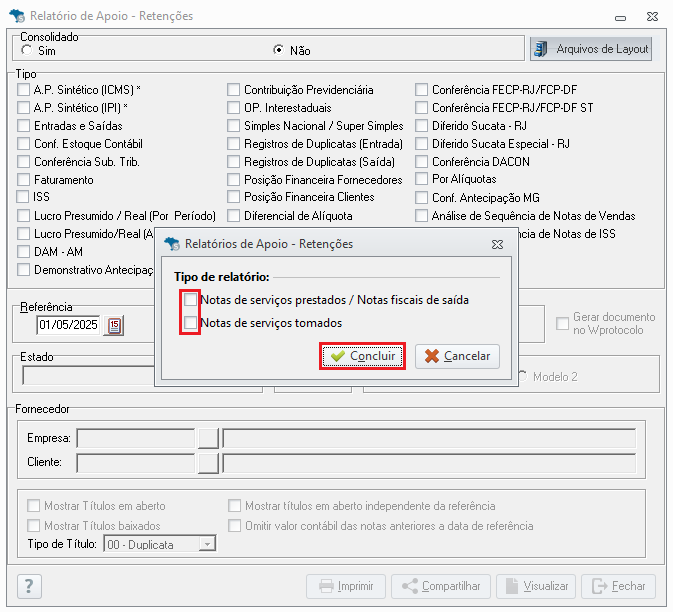Screen dimensions: 673x612
Task: Open Arquivos de Layout
Action: [591, 49]
